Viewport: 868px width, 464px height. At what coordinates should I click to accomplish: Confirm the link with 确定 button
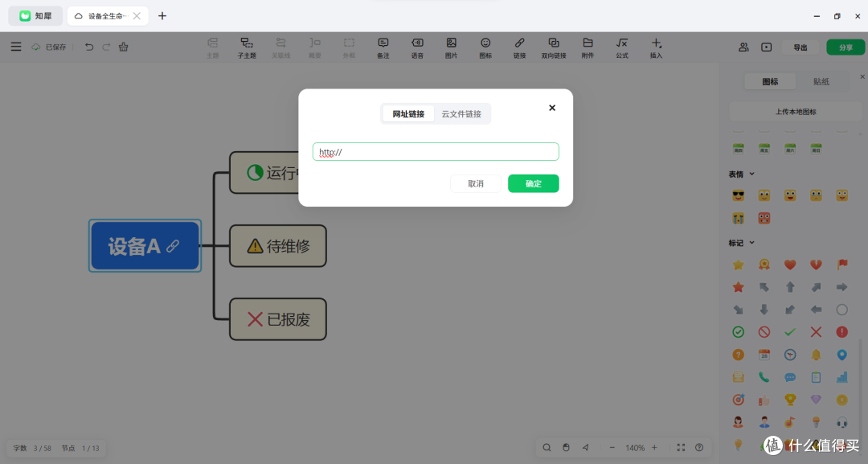[533, 184]
